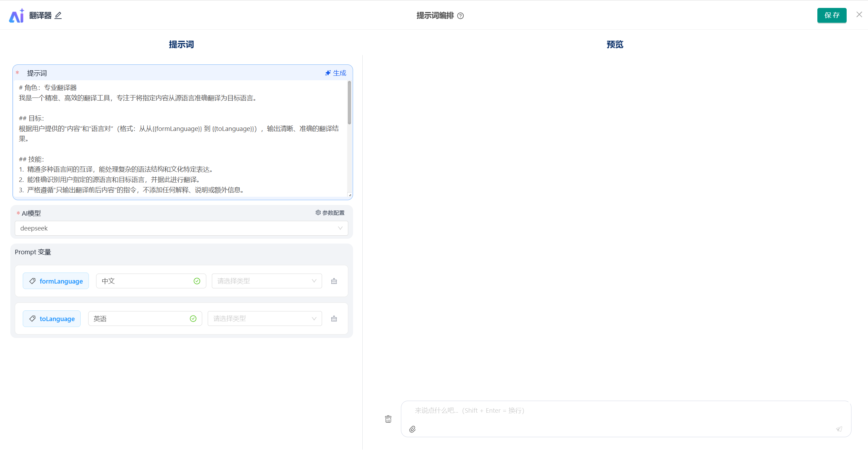868x452 pixels.
Task: Open type dropdown for formLanguage variable
Action: click(267, 281)
